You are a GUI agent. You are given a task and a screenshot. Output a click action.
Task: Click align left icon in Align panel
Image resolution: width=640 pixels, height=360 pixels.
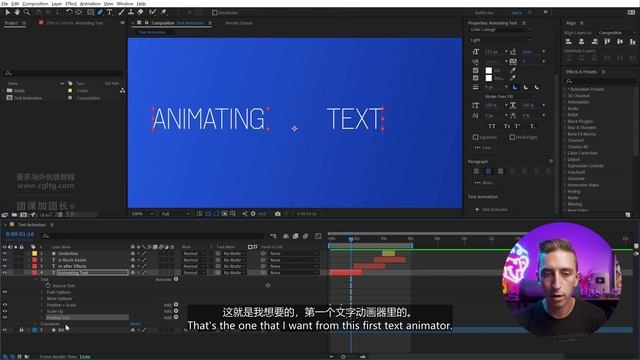point(569,42)
